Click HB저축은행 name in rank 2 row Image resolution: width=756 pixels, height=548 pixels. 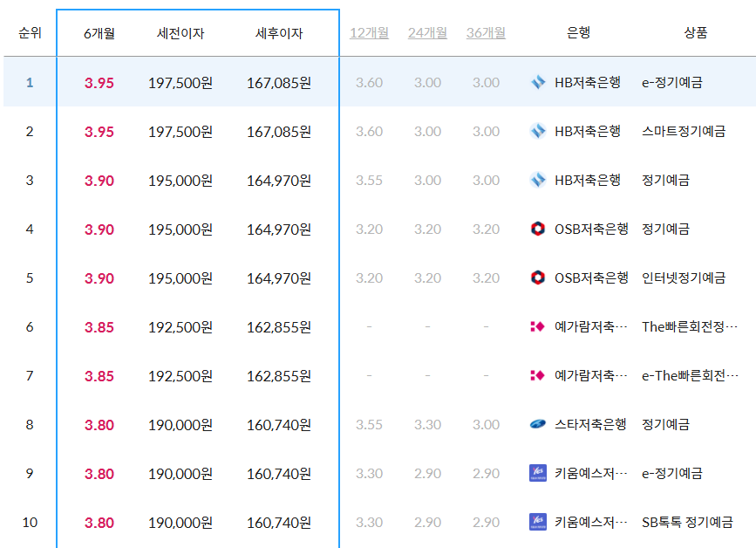pyautogui.click(x=587, y=131)
